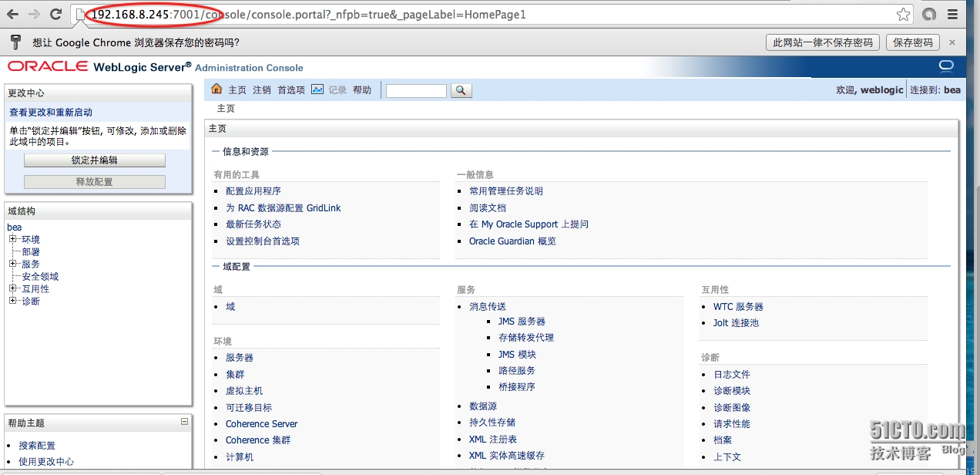Open the 日志文件 link
Viewport: 980px width, 475px height.
[732, 375]
